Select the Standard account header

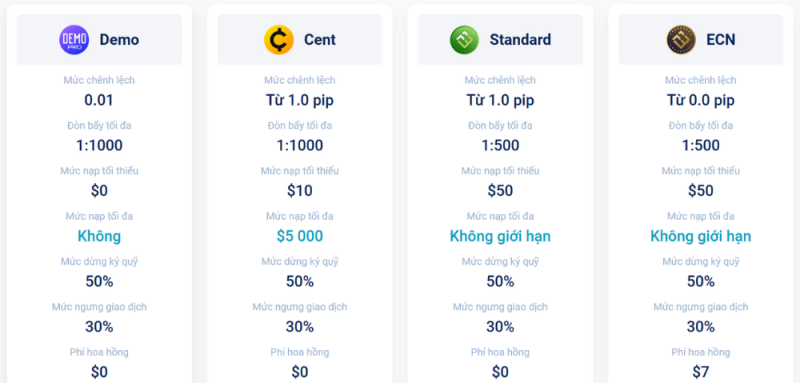[500, 40]
